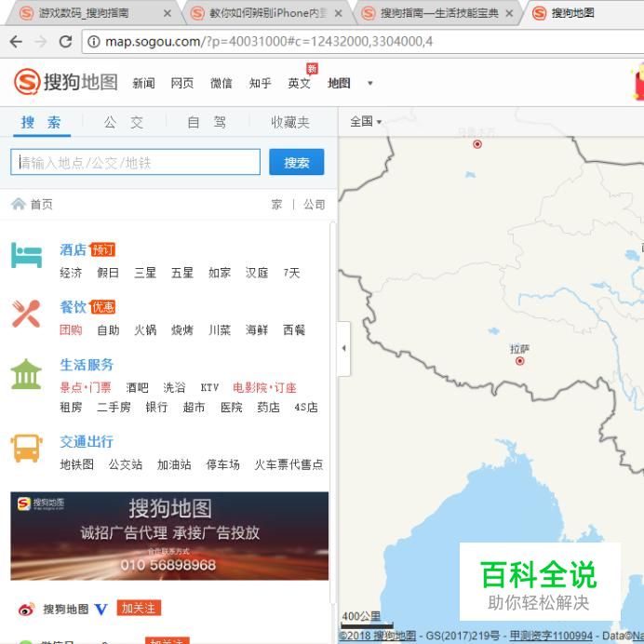Click the red city marker at the map top
The image size is (644, 644).
coord(477,144)
